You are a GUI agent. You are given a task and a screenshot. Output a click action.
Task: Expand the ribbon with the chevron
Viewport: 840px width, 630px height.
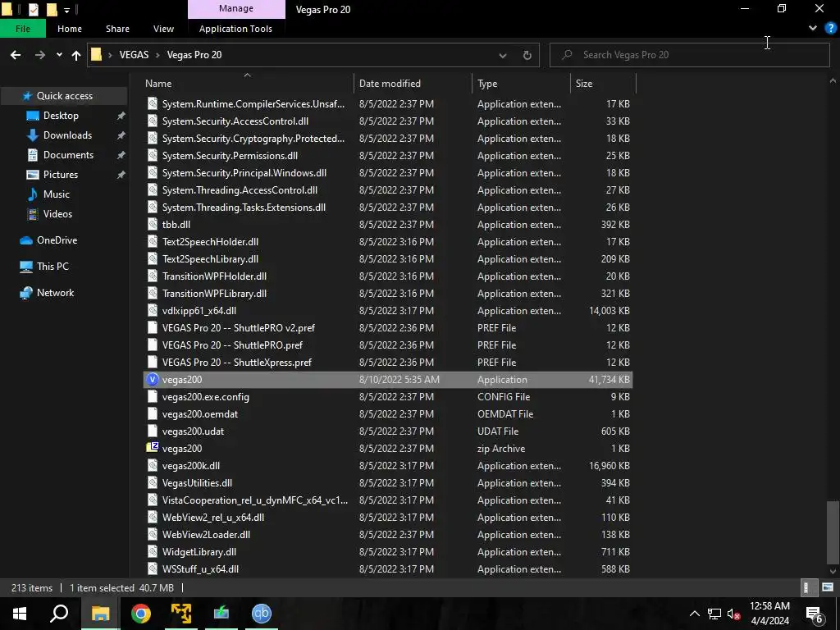pos(813,28)
